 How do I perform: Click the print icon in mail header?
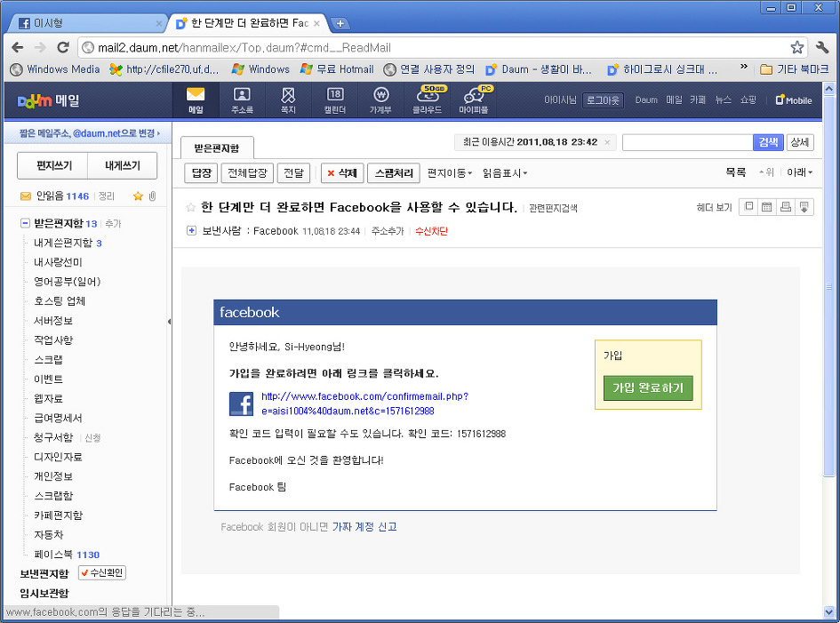tap(786, 207)
